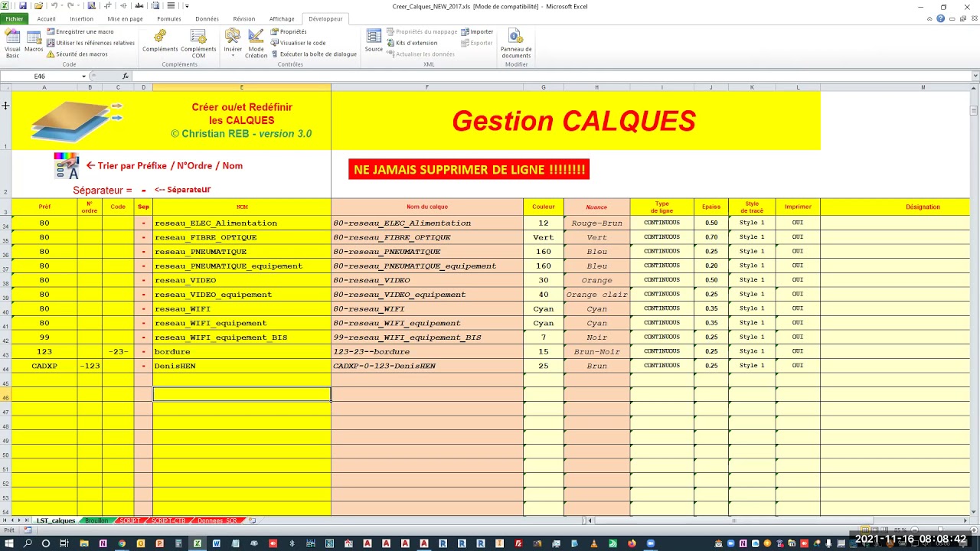Image resolution: width=980 pixels, height=551 pixels.
Task: Expand the formula bar with its chevron
Action: pyautogui.click(x=975, y=77)
